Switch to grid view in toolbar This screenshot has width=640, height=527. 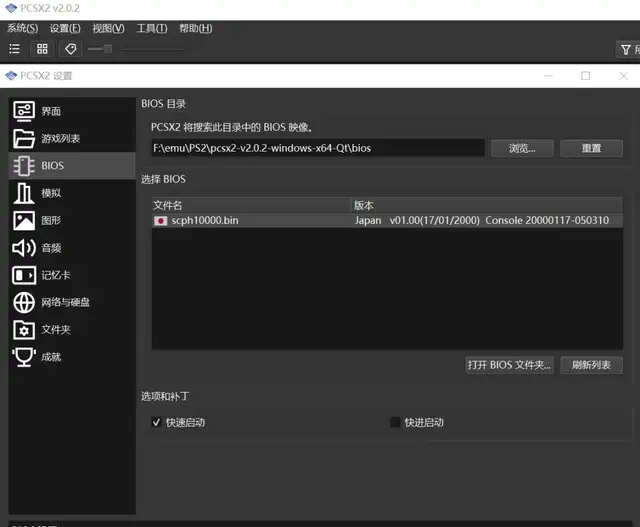[x=42, y=48]
